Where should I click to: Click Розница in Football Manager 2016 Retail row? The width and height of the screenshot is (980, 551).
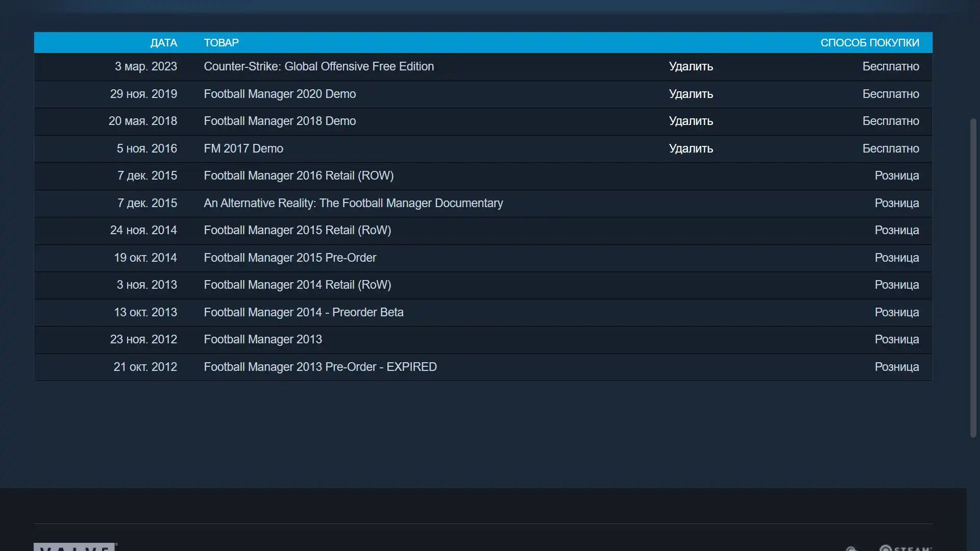897,176
